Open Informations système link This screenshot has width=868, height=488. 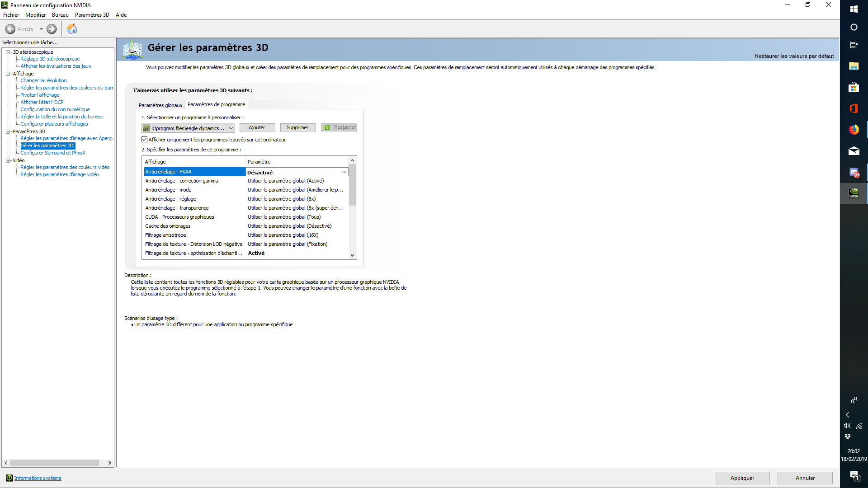(38, 478)
